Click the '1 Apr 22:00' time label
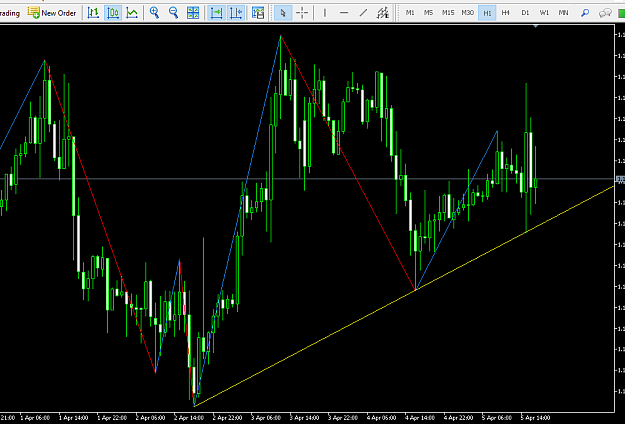 pyautogui.click(x=112, y=418)
